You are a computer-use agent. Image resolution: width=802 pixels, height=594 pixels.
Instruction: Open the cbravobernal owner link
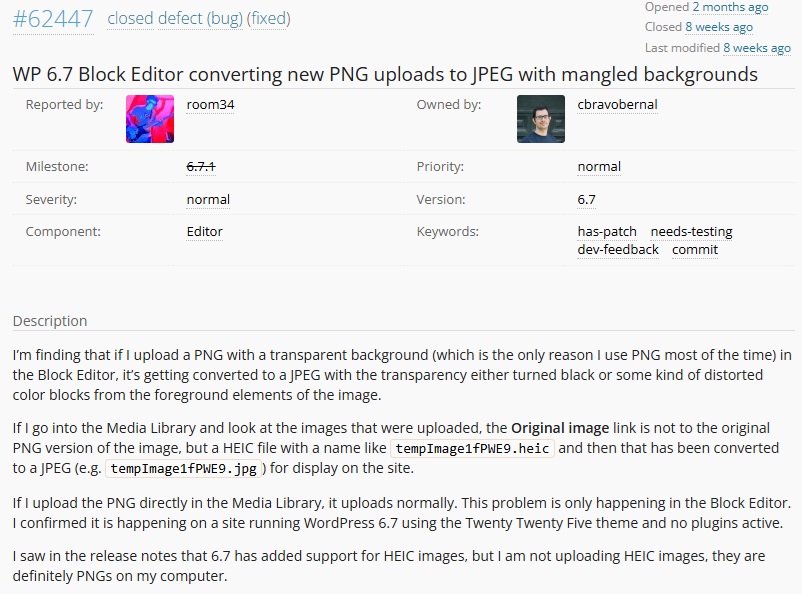coord(617,104)
